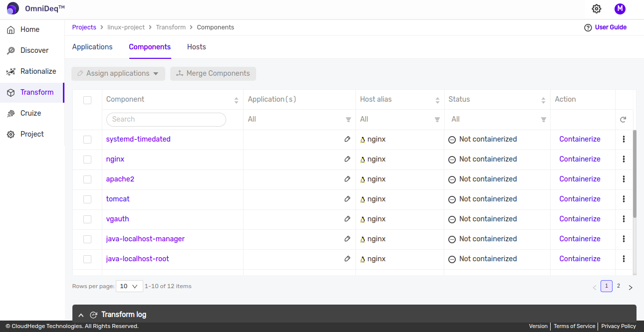The width and height of the screenshot is (644, 332).
Task: Open Home in the sidebar
Action: click(x=32, y=29)
